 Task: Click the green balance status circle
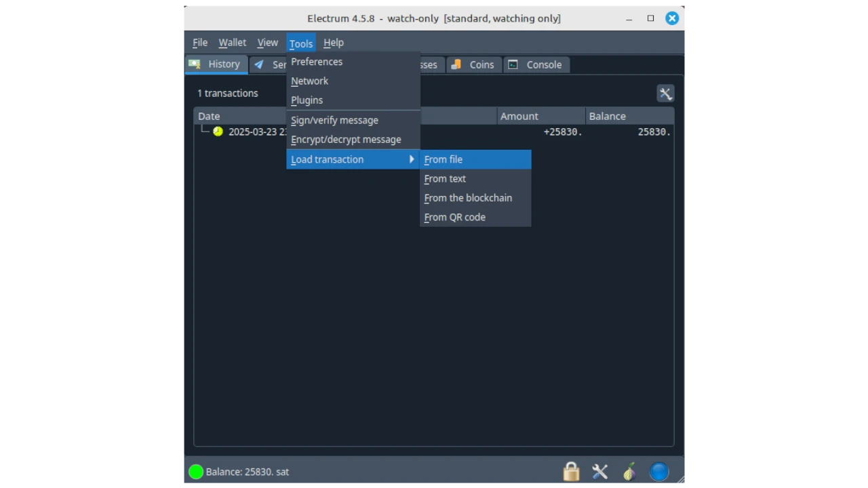[196, 472]
